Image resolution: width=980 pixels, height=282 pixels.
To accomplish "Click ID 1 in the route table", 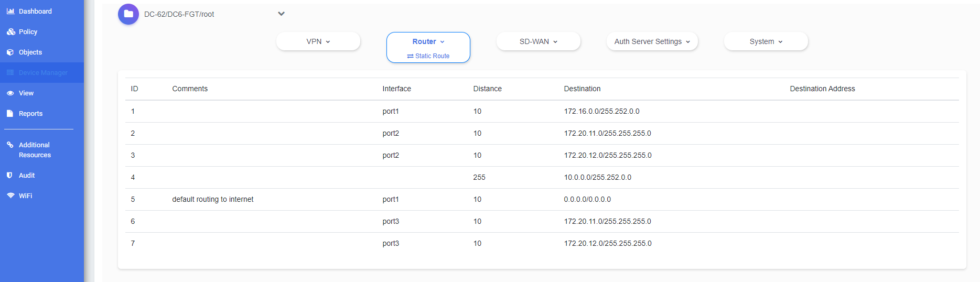I will (133, 111).
